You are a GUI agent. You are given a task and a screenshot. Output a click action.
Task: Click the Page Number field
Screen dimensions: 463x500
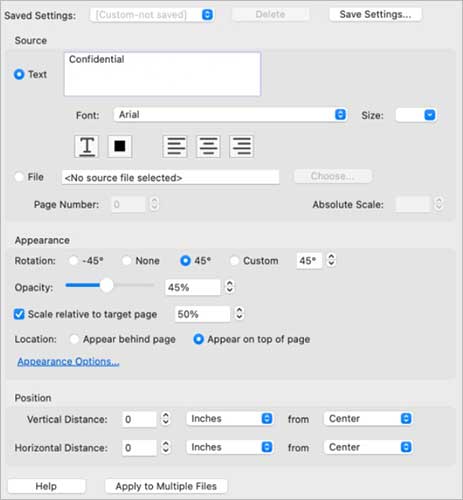(x=128, y=204)
